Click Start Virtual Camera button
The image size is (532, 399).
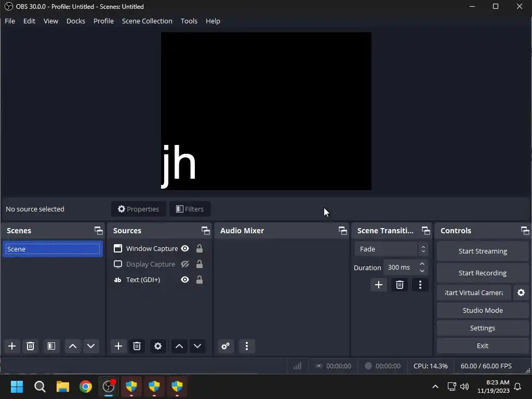[474, 292]
